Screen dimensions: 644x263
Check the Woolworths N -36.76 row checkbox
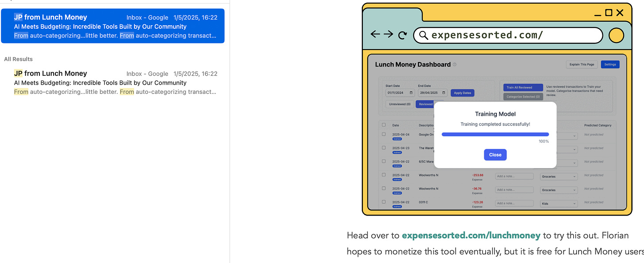coord(383,189)
